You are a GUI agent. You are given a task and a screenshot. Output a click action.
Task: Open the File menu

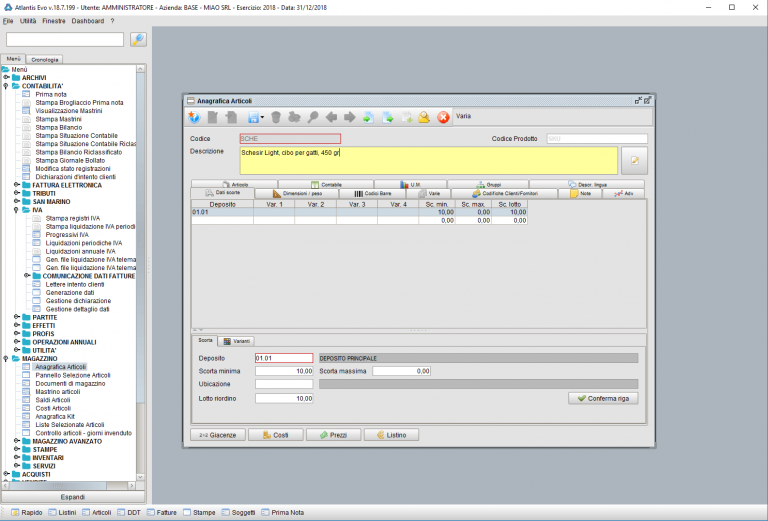click(8, 21)
